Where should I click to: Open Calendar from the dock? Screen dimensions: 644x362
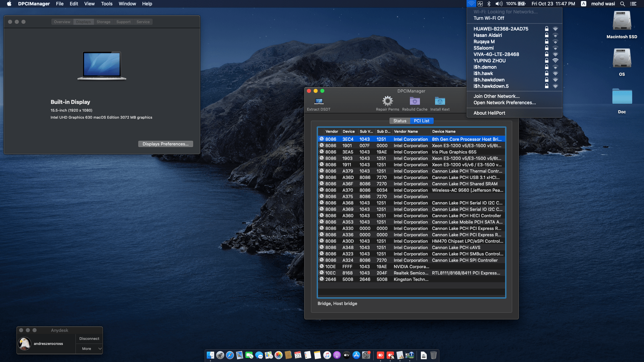298,355
